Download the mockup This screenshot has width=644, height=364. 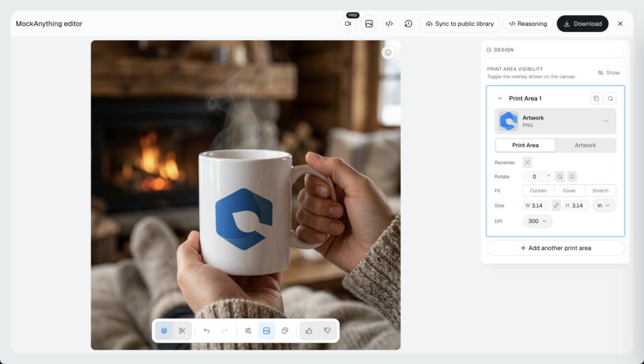582,24
